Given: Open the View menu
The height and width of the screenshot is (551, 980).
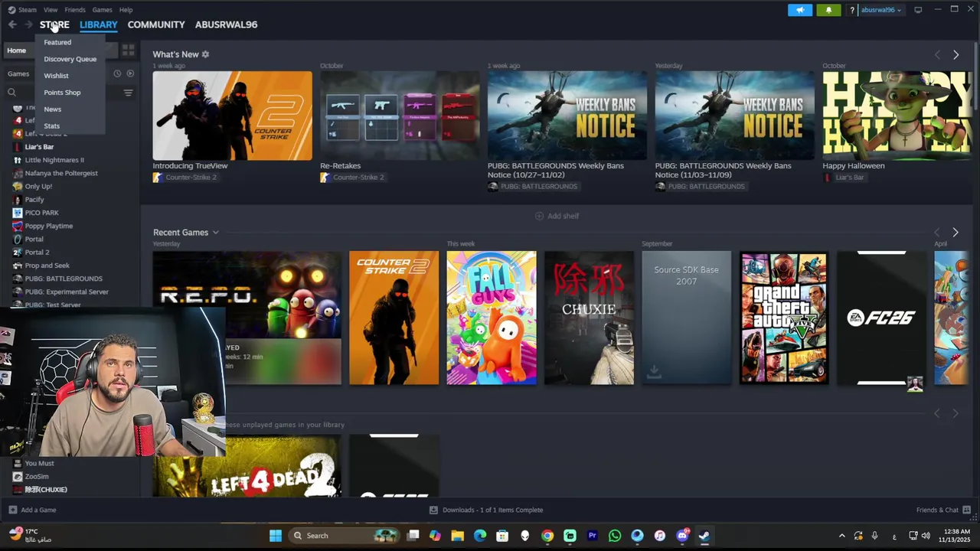Looking at the screenshot, I should (51, 10).
